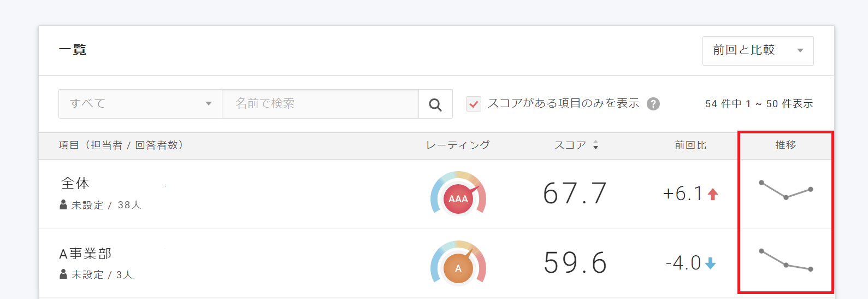Click the 前回比 column header
The image size is (868, 299).
[x=690, y=145]
